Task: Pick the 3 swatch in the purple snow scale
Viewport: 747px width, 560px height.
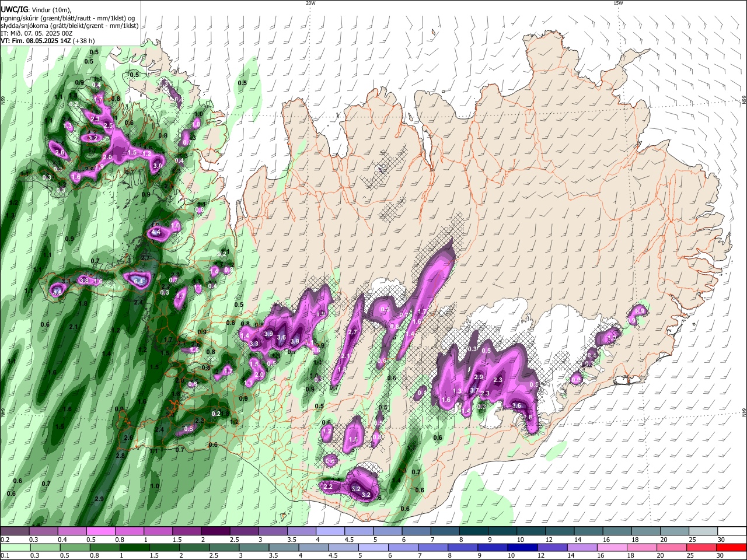Action: [x=273, y=531]
